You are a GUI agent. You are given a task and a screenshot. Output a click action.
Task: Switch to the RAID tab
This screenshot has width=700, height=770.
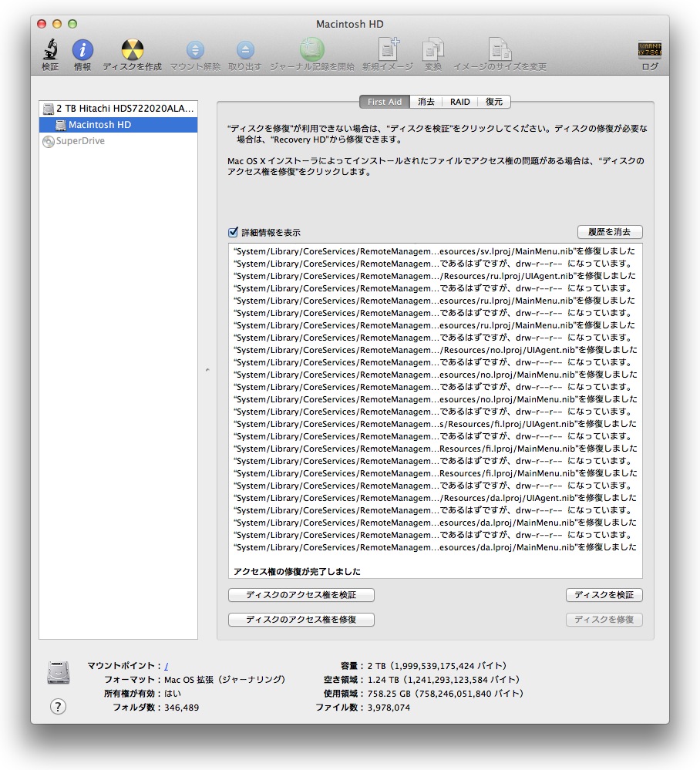click(x=460, y=102)
